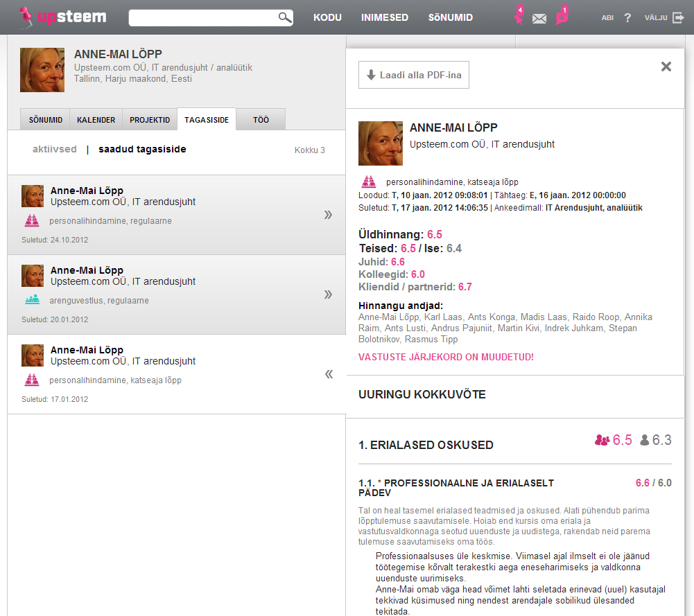Click pink group icon beside 6.5 score
694x616 pixels.
(x=602, y=440)
